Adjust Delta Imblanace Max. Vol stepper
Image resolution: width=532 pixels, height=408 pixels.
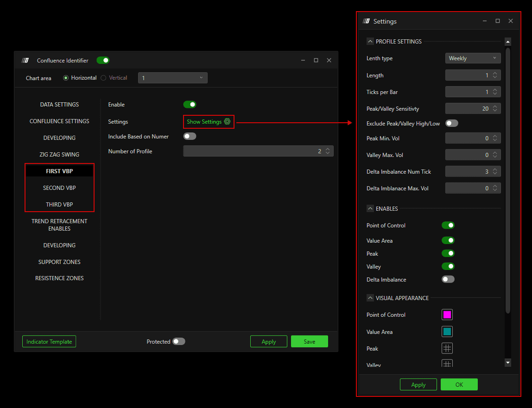[495, 188]
